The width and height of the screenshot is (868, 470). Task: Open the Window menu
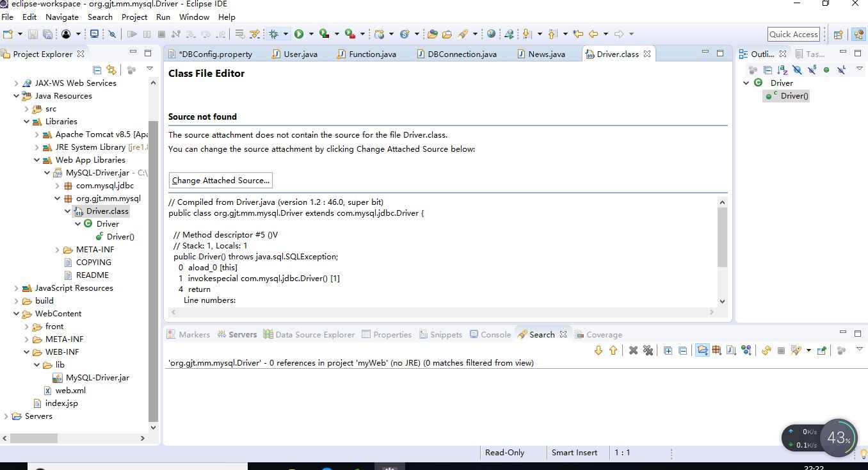[194, 17]
